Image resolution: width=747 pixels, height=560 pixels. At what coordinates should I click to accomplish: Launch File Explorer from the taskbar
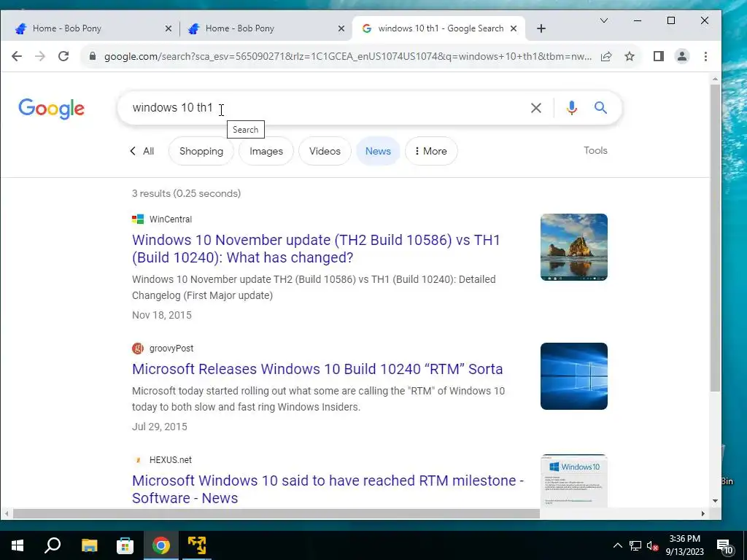89,545
